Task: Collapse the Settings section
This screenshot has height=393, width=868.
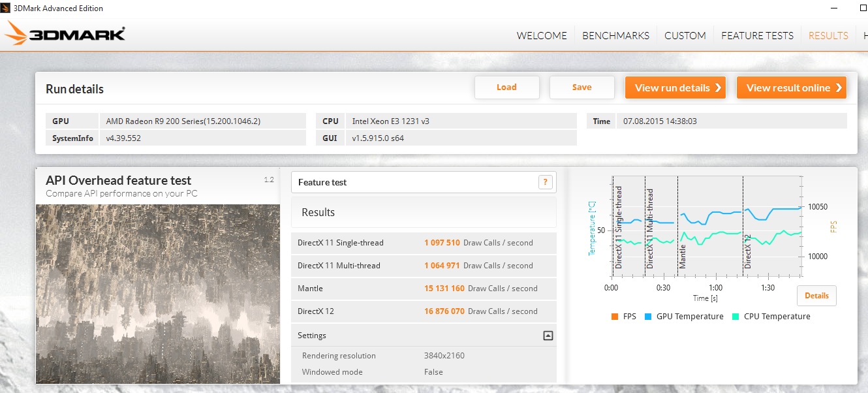Action: tap(548, 336)
